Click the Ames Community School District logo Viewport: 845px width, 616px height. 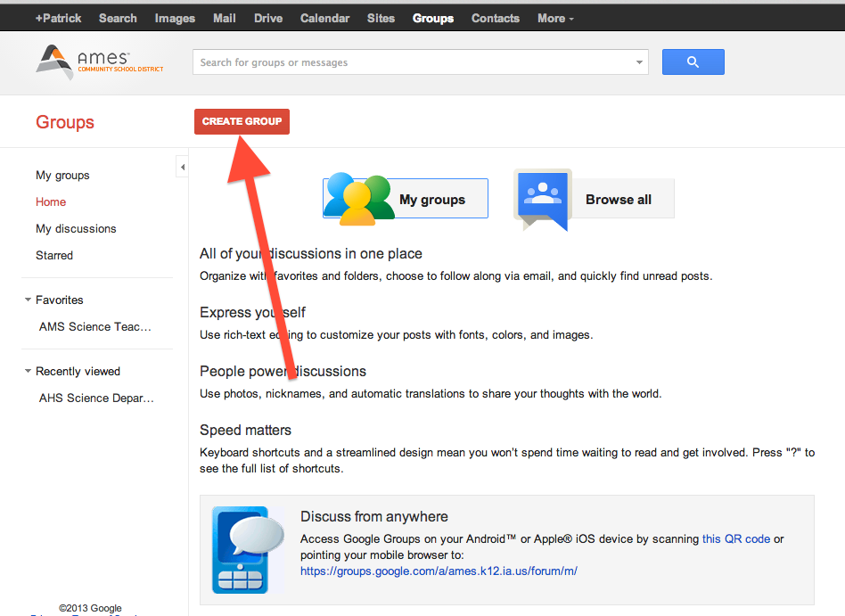100,62
